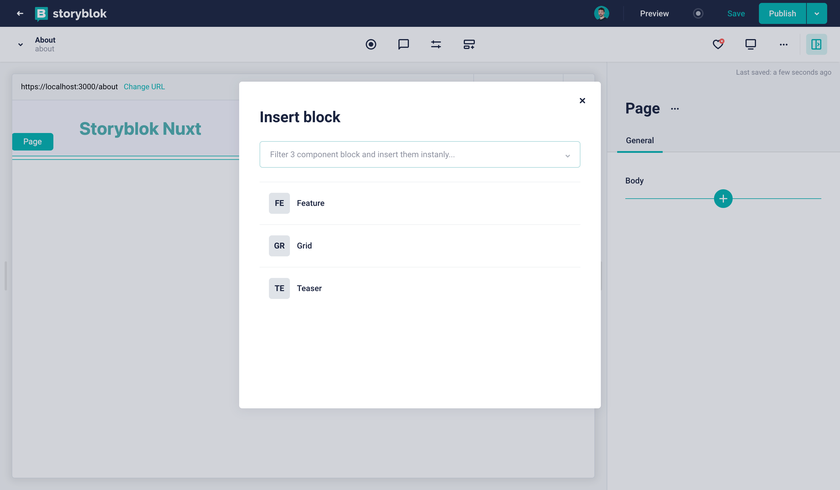Click the plus button under Body
The height and width of the screenshot is (490, 840).
(x=723, y=199)
